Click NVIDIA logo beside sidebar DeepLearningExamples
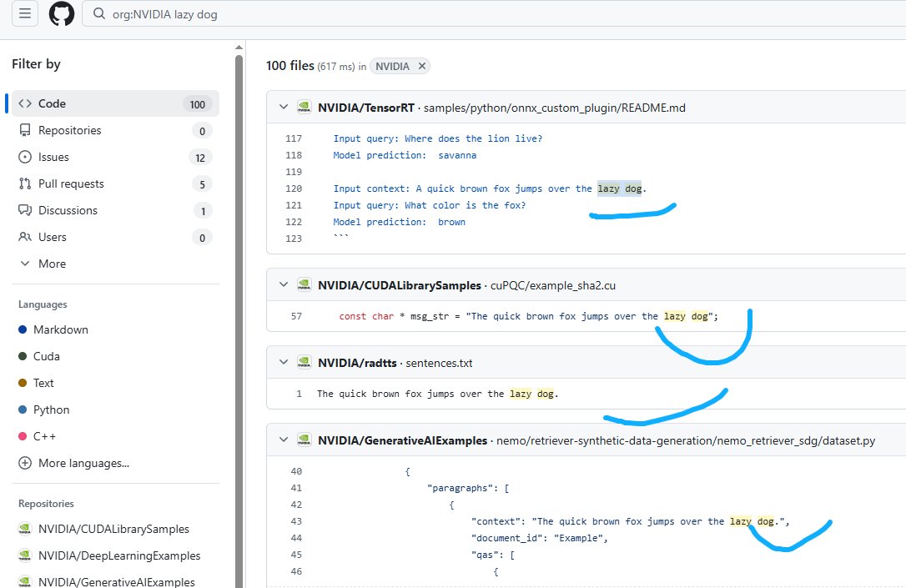The width and height of the screenshot is (906, 588). click(x=24, y=555)
